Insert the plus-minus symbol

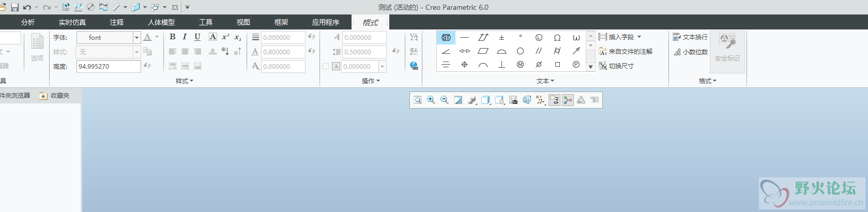coord(501,37)
